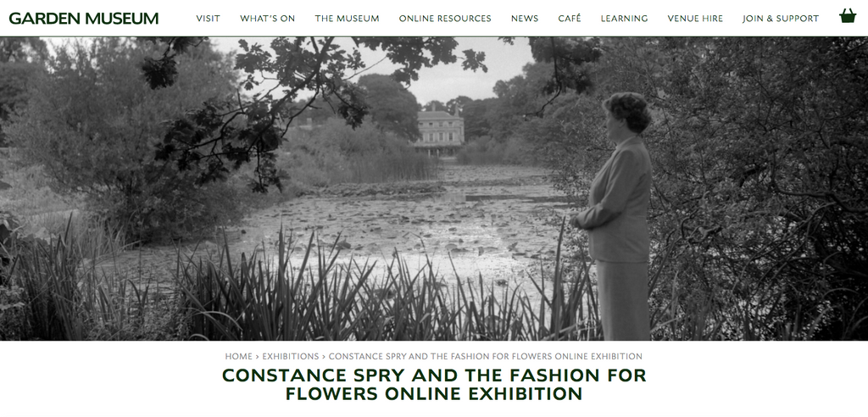Select Café in the navigation bar
Image resolution: width=868 pixels, height=417 pixels.
(570, 19)
